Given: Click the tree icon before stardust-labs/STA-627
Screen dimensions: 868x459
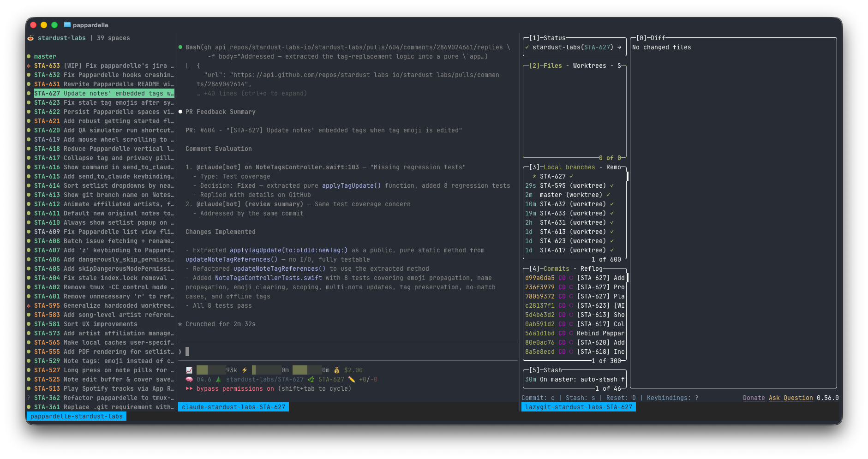Looking at the screenshot, I should 219,379.
